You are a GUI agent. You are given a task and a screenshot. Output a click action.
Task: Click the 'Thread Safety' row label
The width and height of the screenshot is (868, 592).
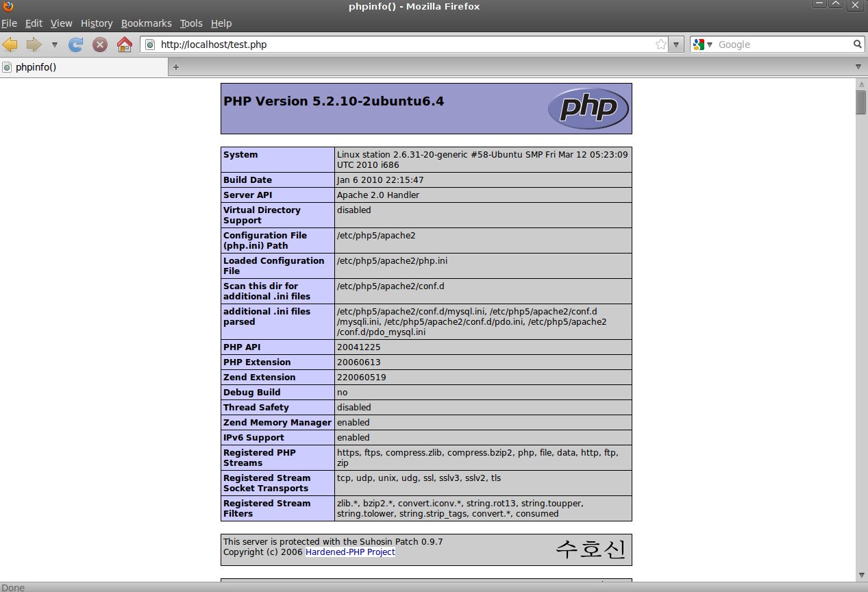coord(256,408)
